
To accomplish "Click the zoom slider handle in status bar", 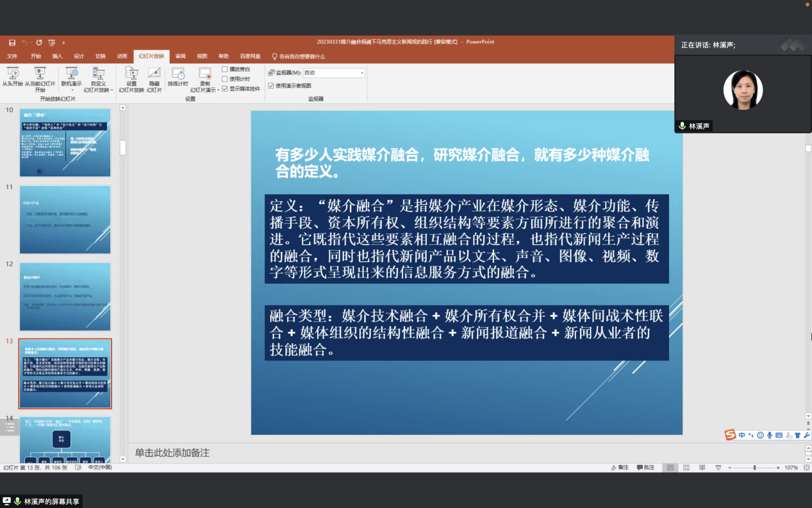I will point(754,468).
